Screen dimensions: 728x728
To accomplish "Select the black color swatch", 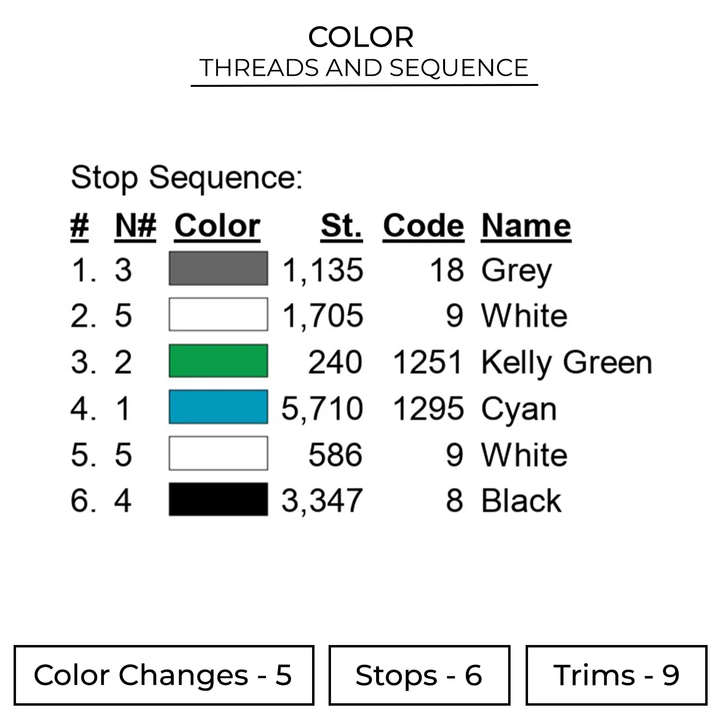I will 218,499.
